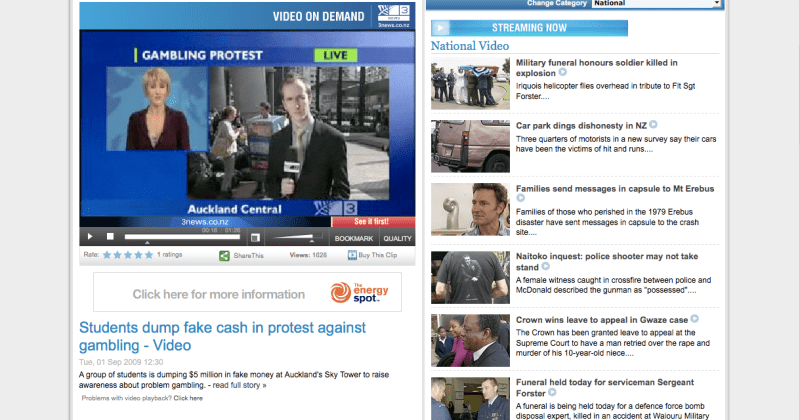Click the green ShareThis icon
Screen dimensions: 800x420
pyautogui.click(x=225, y=256)
